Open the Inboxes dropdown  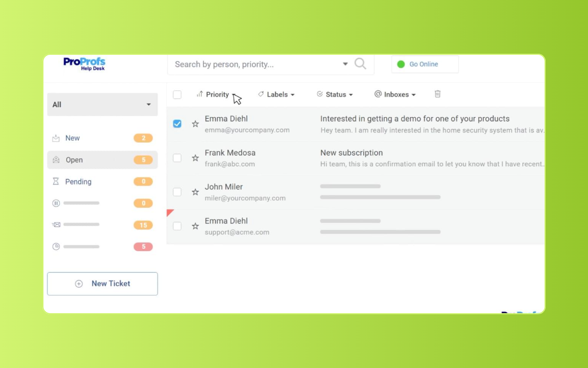[395, 95]
